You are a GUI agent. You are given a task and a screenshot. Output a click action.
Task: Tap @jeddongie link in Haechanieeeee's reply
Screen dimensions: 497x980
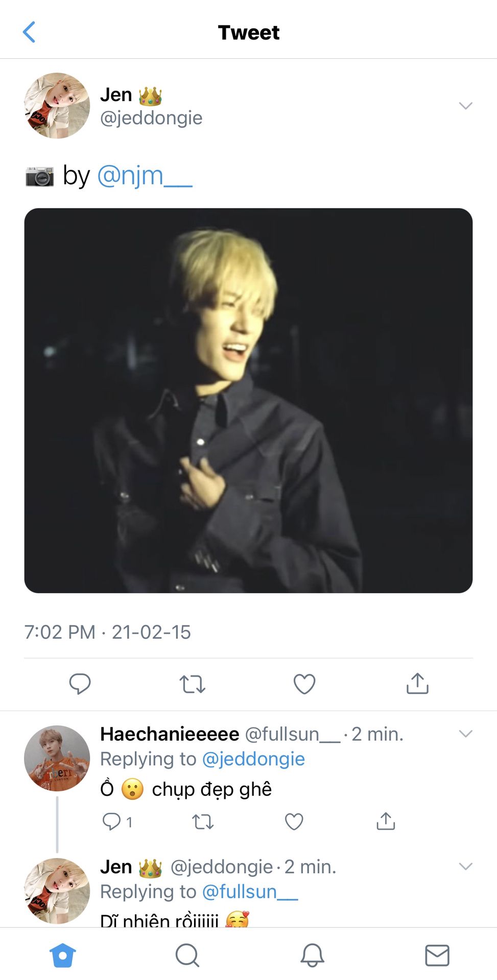pyautogui.click(x=253, y=759)
